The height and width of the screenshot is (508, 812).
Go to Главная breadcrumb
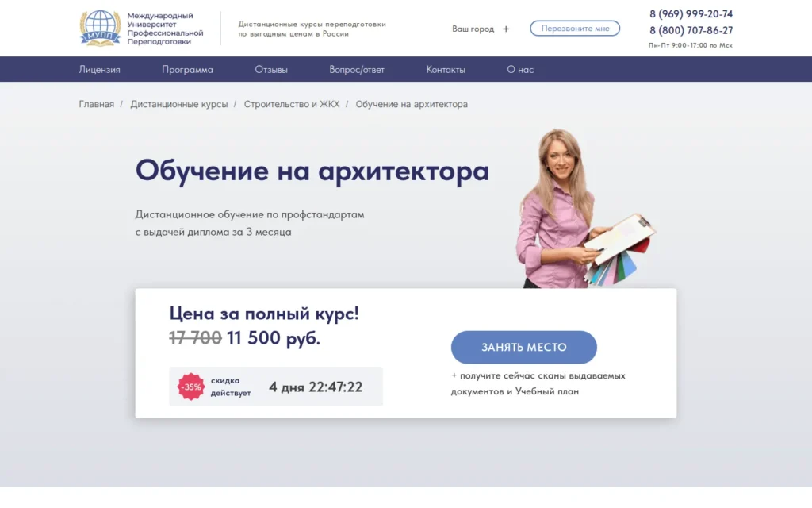[x=96, y=104]
